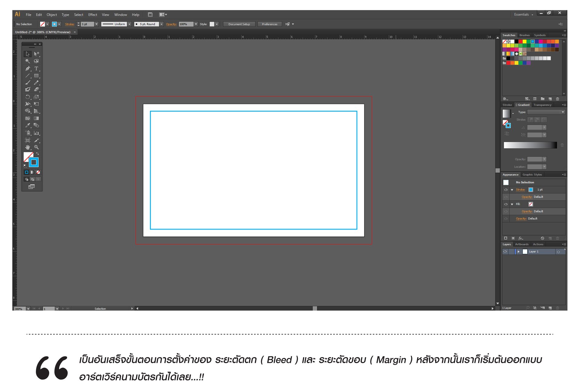
Task: Select the Rotate tool
Action: (x=28, y=97)
